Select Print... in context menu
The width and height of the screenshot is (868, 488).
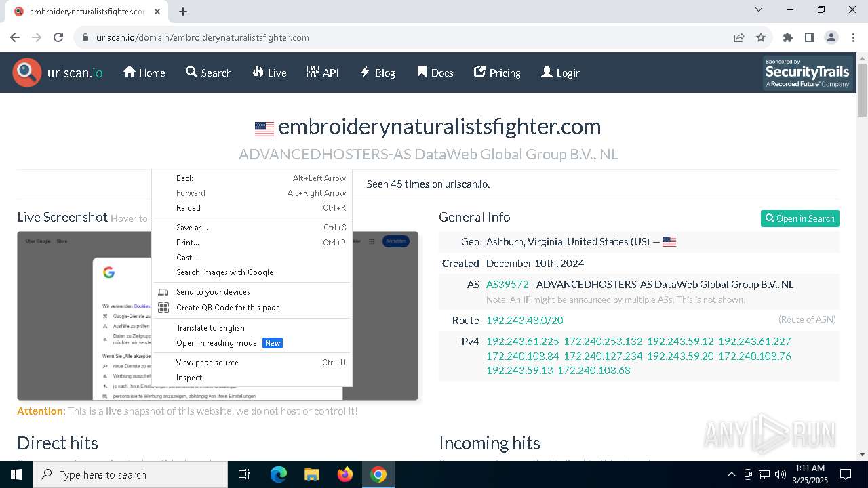pyautogui.click(x=252, y=243)
